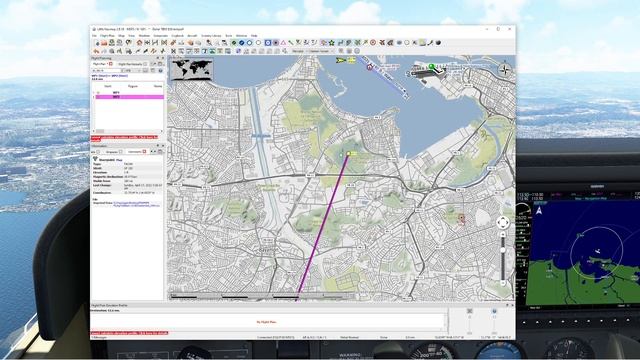The height and width of the screenshot is (360, 640).
Task: Open the map theme dropdown
Action: click(321, 51)
